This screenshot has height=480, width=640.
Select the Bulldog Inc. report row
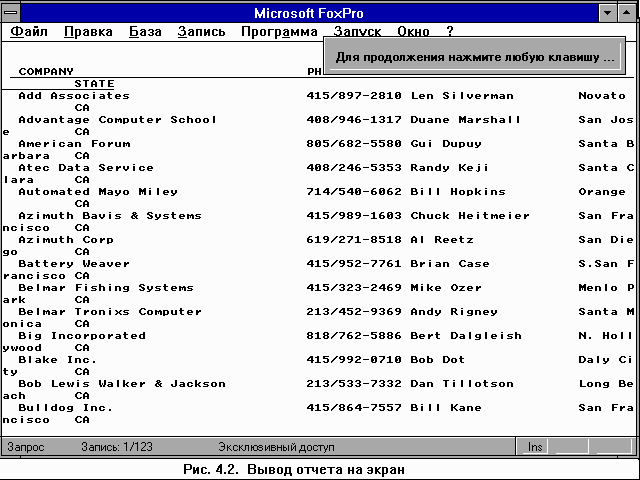coord(66,408)
